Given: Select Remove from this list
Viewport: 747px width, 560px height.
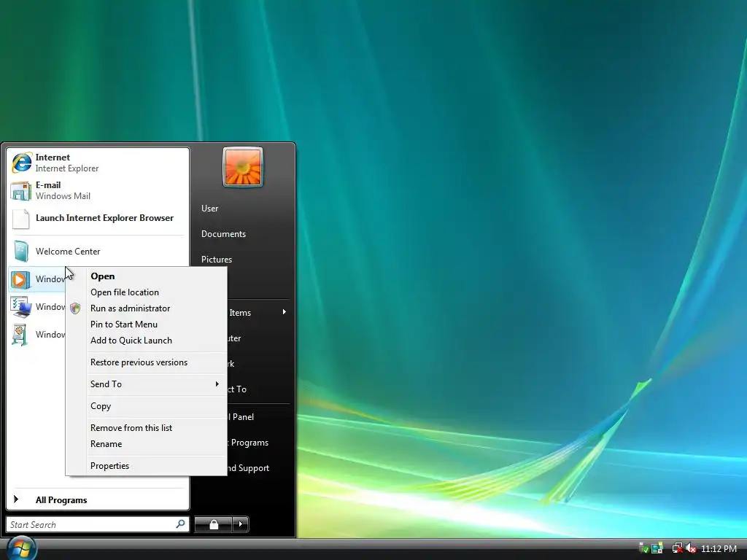Looking at the screenshot, I should (x=146, y=428).
